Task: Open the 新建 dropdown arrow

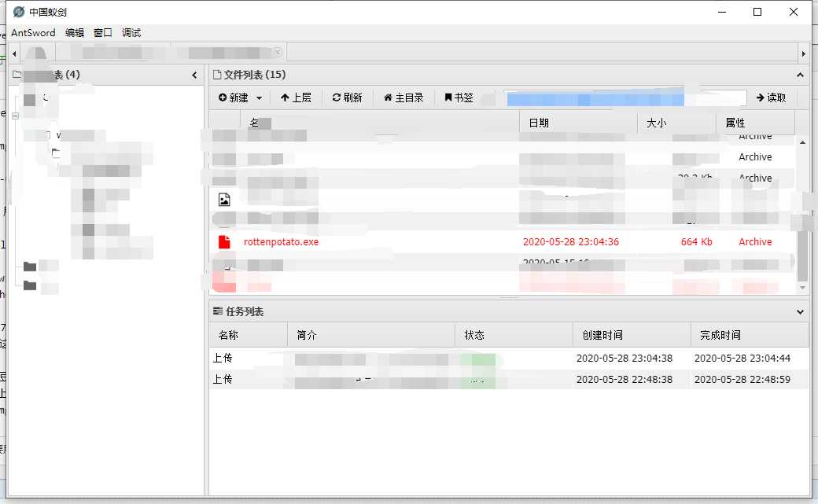Action: coord(260,98)
